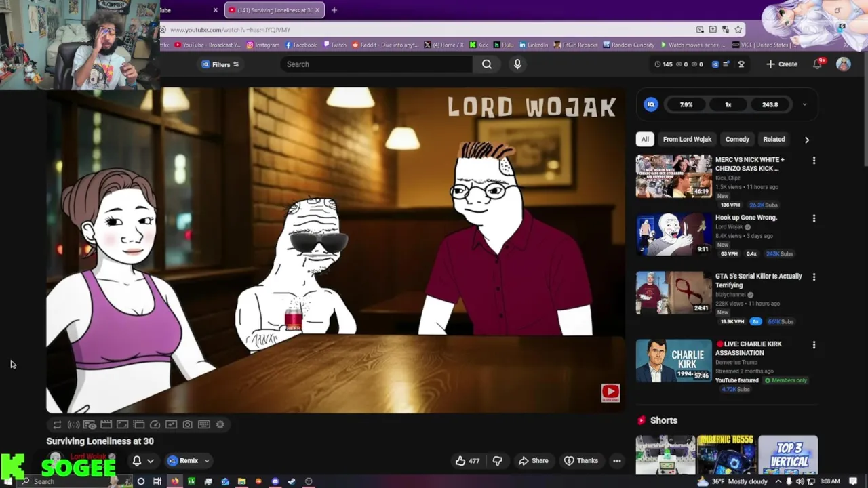Open the account avatar menu
The width and height of the screenshot is (868, 488).
click(843, 64)
